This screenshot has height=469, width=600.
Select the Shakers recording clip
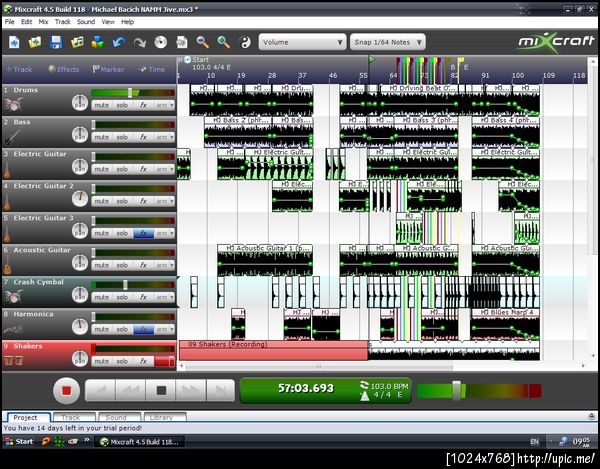[x=273, y=350]
